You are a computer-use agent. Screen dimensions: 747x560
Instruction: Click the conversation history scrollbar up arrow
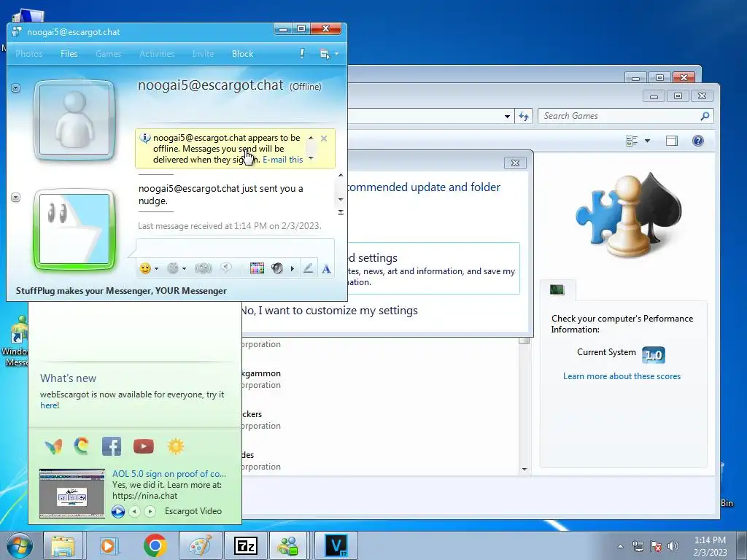coord(341,175)
